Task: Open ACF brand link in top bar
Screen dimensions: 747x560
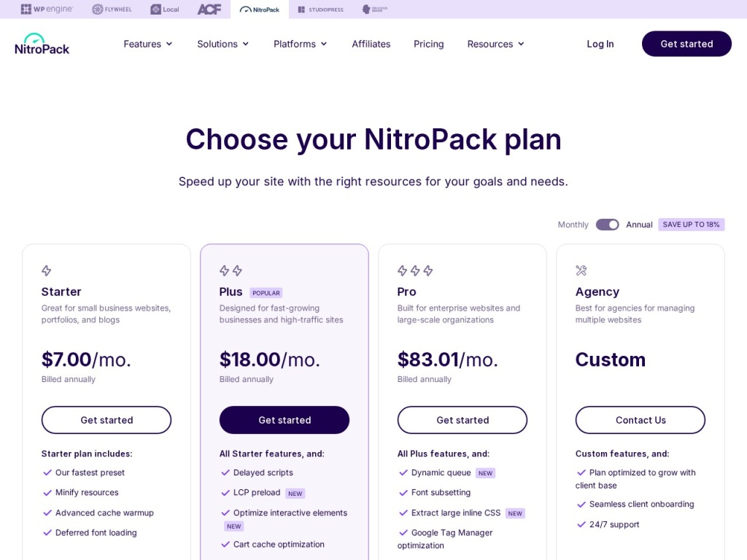Action: (209, 9)
